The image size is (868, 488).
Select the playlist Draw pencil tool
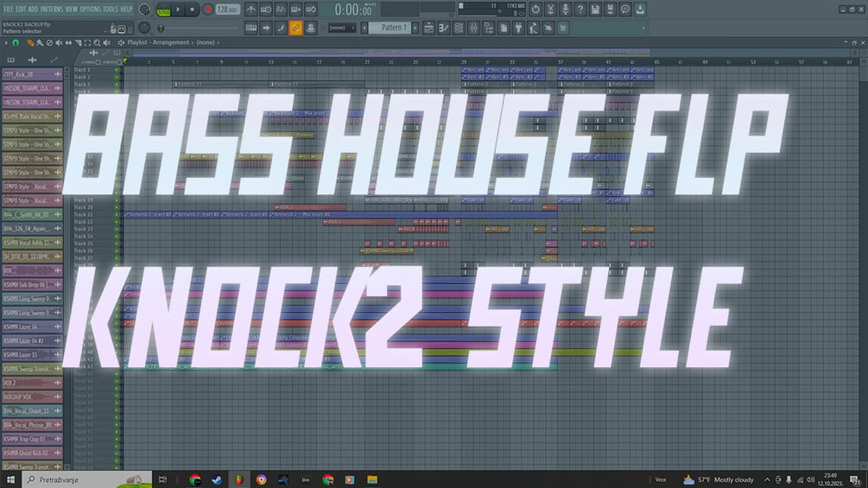[30, 42]
